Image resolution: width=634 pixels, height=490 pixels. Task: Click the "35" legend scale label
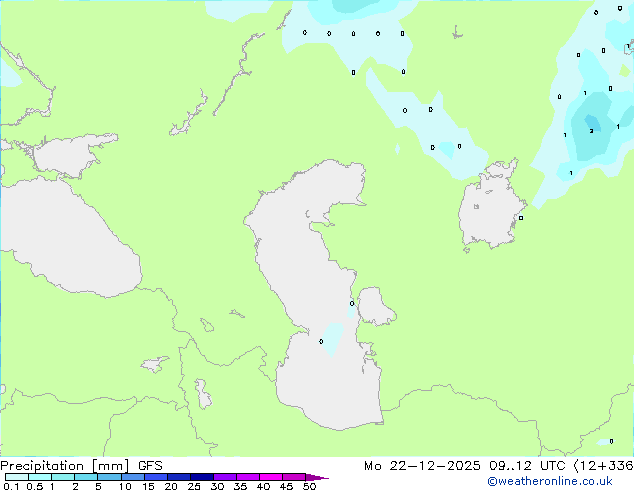pos(240,486)
